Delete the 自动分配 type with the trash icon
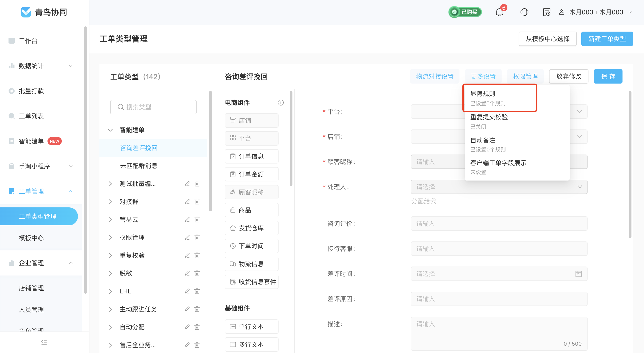 pos(197,327)
